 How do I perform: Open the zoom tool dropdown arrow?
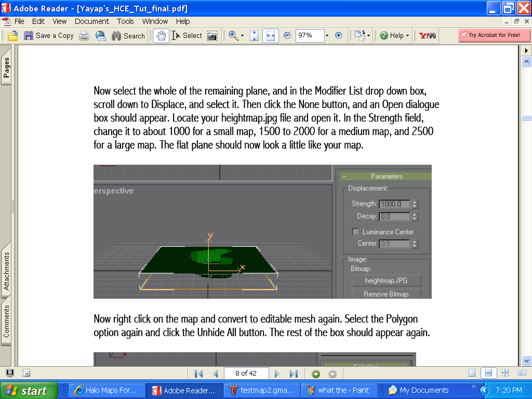click(x=242, y=36)
